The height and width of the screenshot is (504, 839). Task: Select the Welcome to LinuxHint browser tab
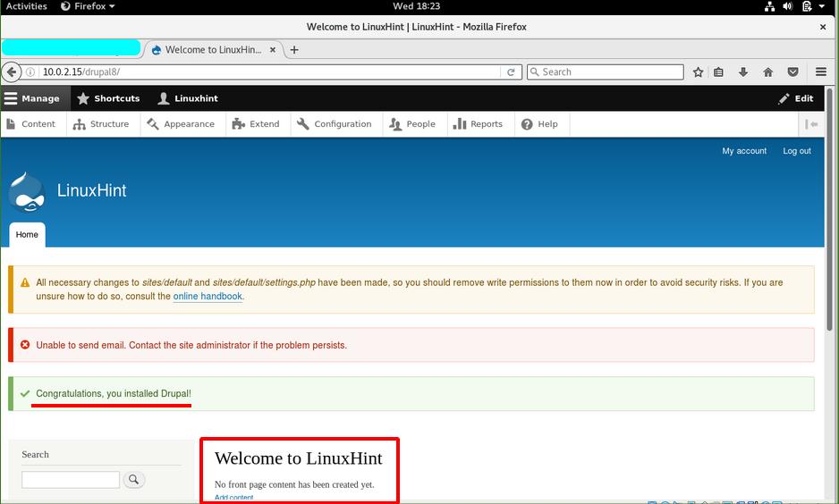click(213, 50)
